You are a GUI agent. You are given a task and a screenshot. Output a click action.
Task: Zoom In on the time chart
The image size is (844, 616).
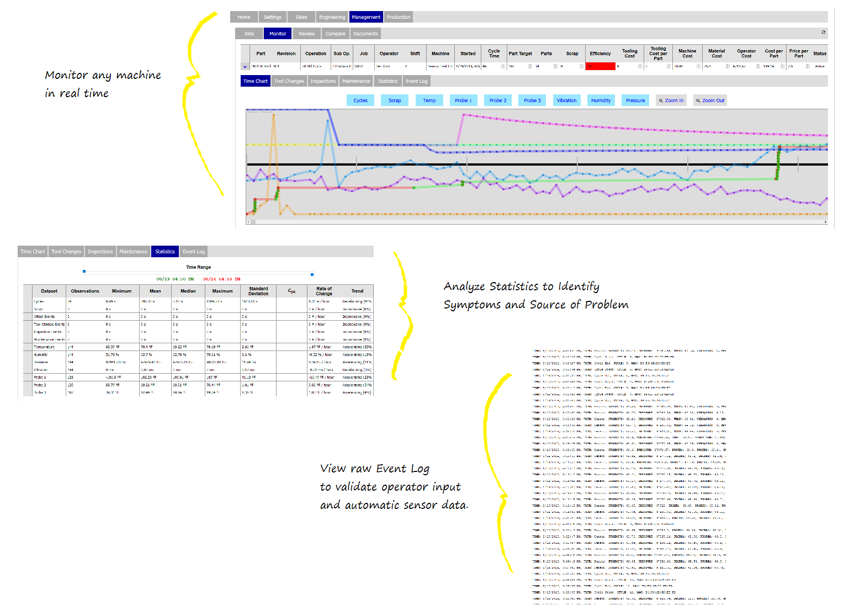click(x=671, y=100)
